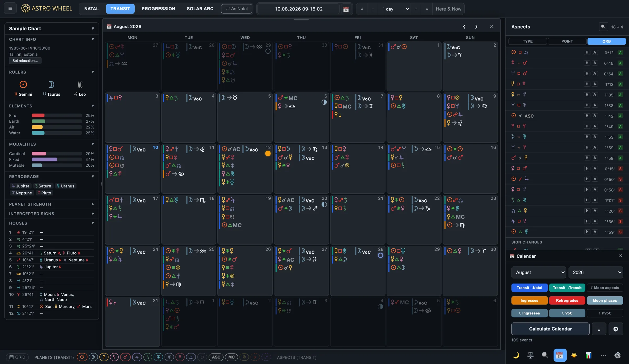Open the gear settings icon in sidebar footer

pos(617,355)
